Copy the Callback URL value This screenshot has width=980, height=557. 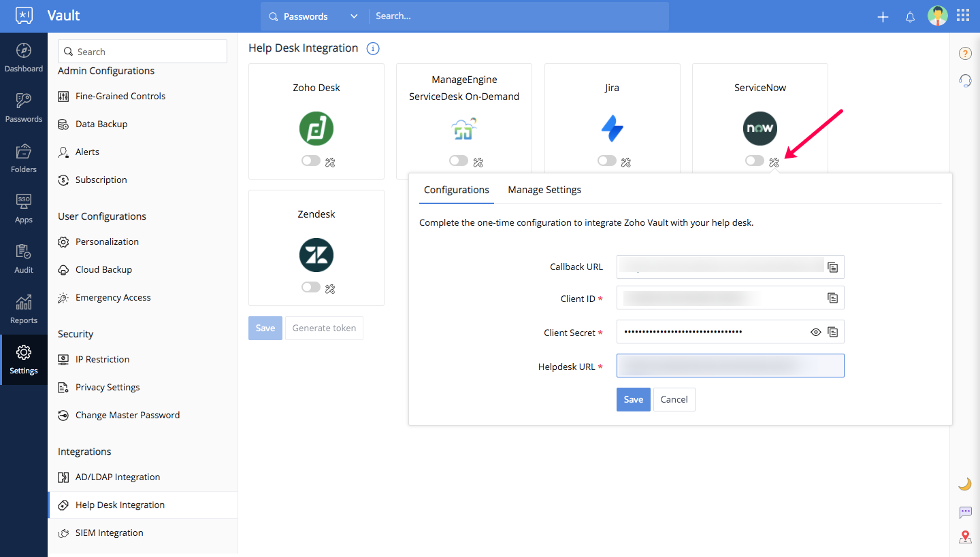[832, 267]
